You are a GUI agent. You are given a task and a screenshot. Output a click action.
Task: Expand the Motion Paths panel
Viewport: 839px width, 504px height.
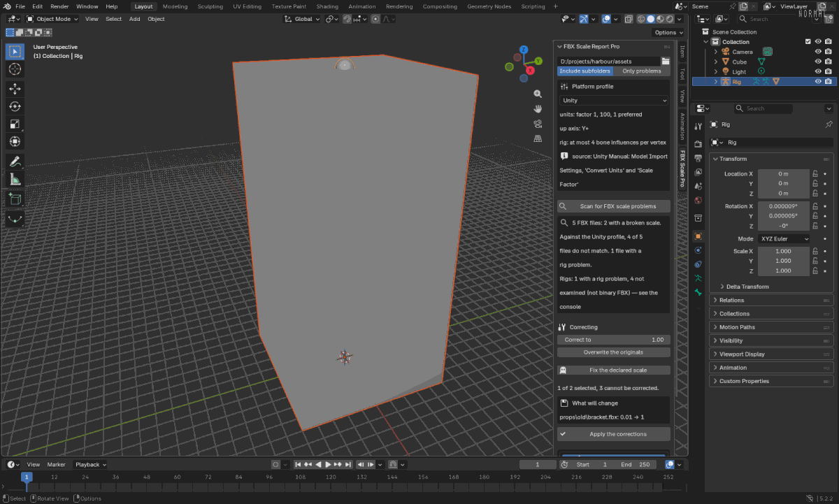pos(772,327)
